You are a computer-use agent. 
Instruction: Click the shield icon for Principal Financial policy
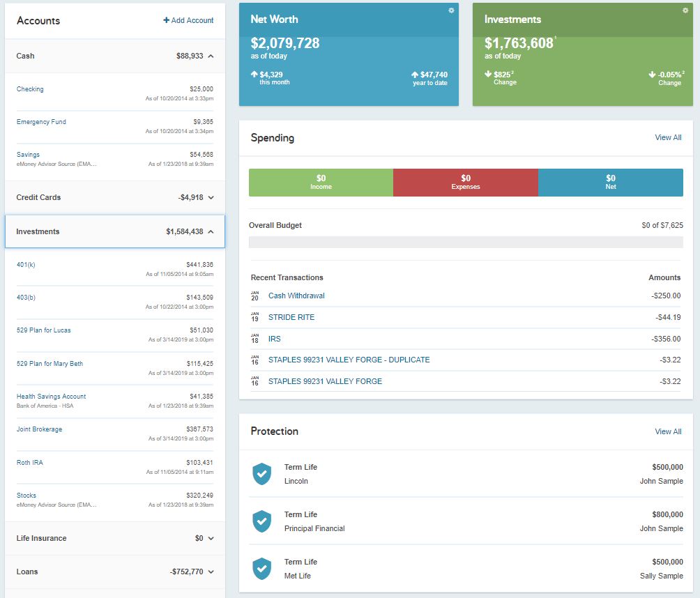coord(261,521)
